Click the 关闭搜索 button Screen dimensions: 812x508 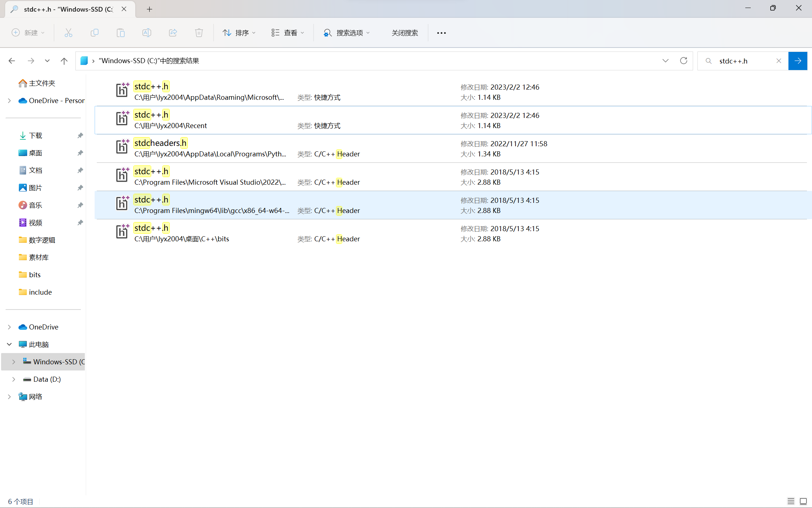(x=405, y=33)
